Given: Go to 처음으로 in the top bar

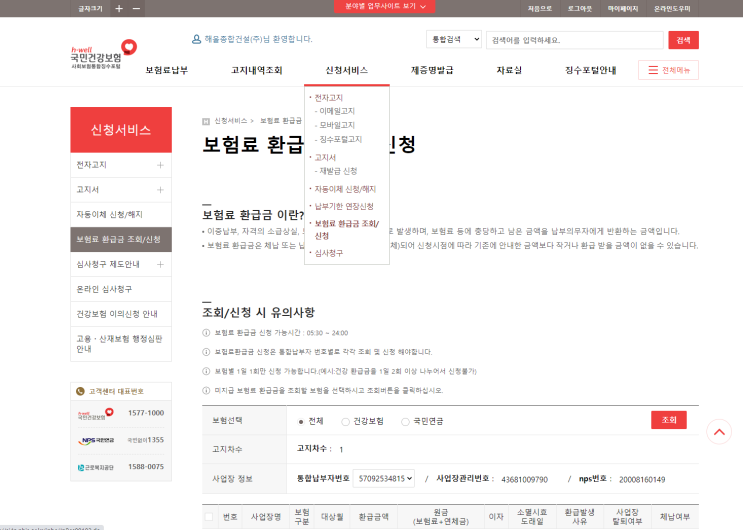Looking at the screenshot, I should coord(540,9).
